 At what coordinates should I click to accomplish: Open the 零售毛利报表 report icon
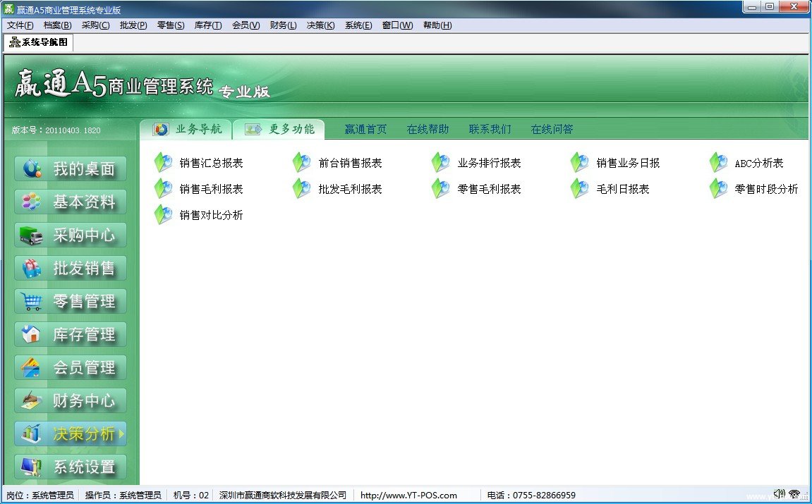pos(441,189)
